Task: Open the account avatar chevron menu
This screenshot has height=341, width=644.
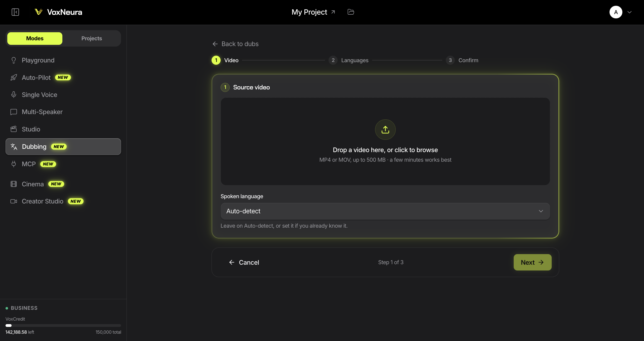Action: (629, 12)
